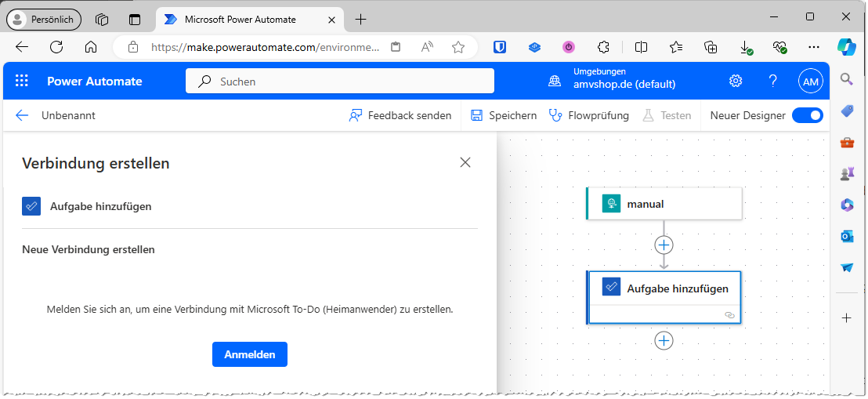Click the sidebar search magnifier icon
The height and width of the screenshot is (399, 868).
click(847, 78)
